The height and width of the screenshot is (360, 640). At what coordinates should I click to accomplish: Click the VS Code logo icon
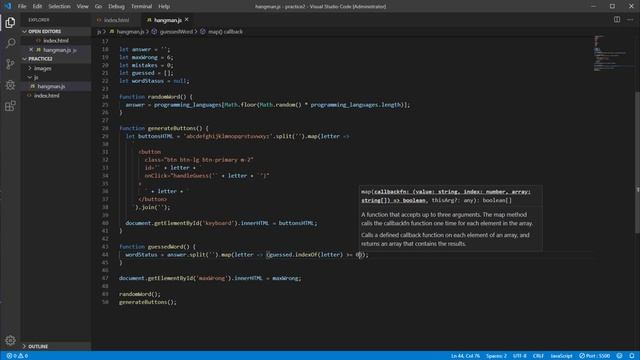pyautogui.click(x=7, y=6)
